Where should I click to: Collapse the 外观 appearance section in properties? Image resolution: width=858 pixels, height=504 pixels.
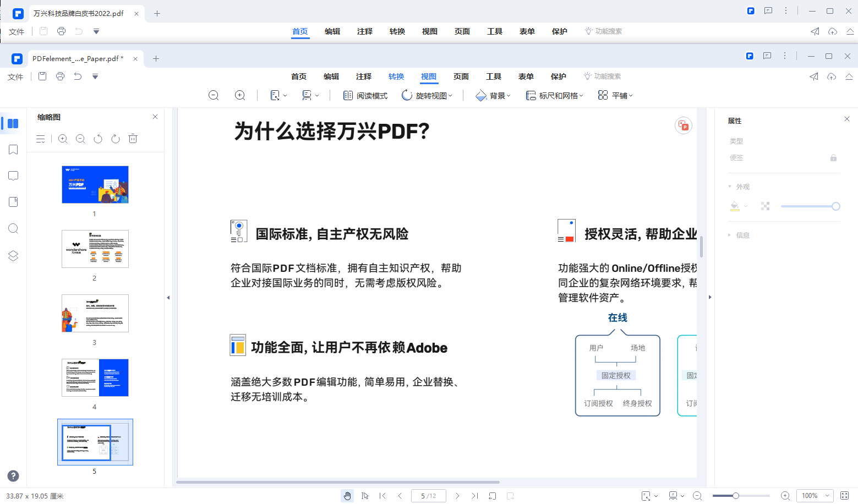click(x=731, y=187)
